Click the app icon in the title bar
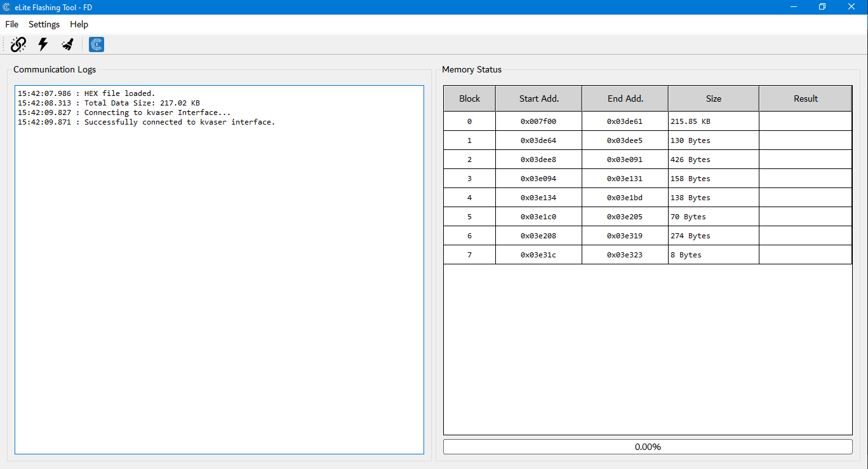This screenshot has width=868, height=469. [6, 7]
